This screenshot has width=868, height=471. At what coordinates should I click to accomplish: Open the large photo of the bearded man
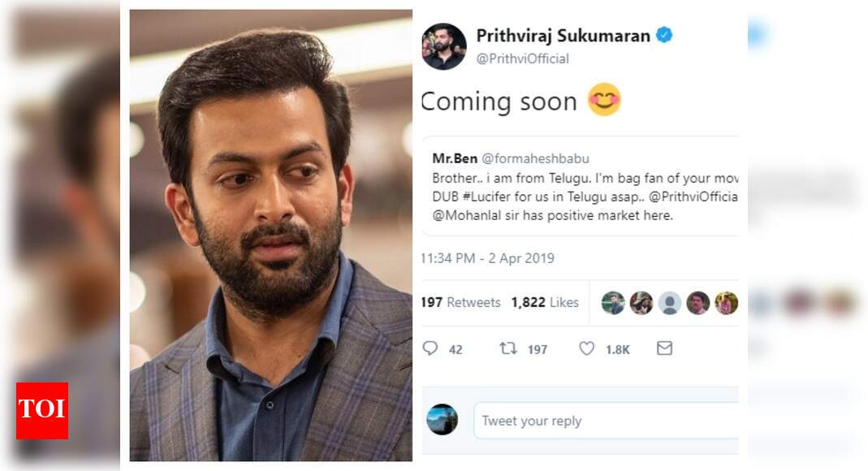coord(270,235)
